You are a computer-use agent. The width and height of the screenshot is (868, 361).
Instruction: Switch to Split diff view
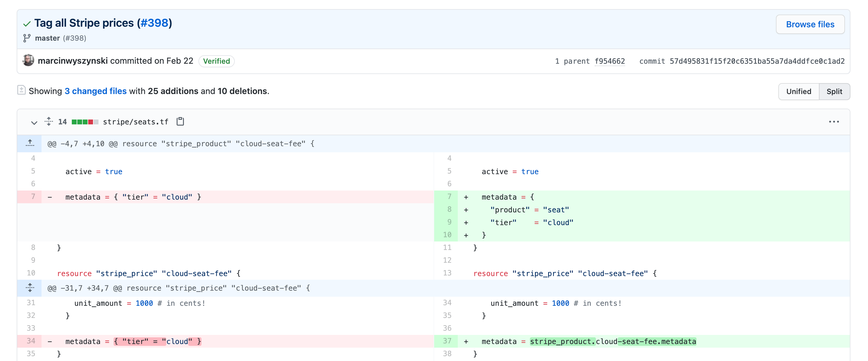pyautogui.click(x=834, y=91)
